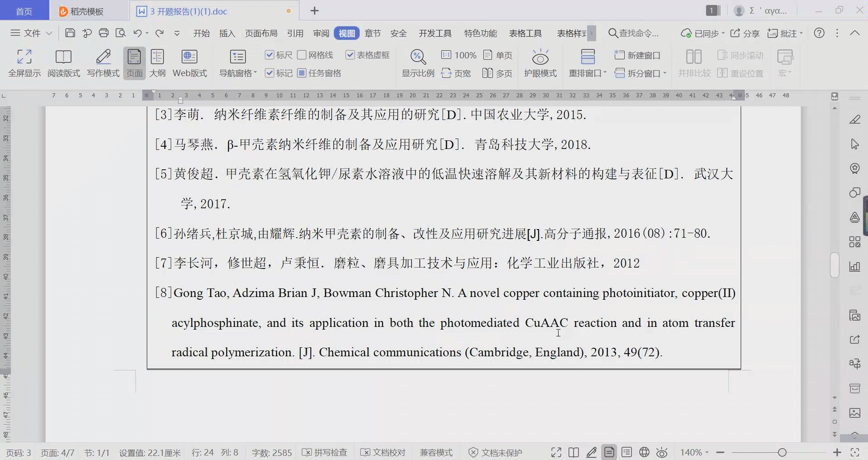Image resolution: width=868 pixels, height=460 pixels.
Task: Turn on Eye Protection mode (护眼模式)
Action: pyautogui.click(x=540, y=63)
